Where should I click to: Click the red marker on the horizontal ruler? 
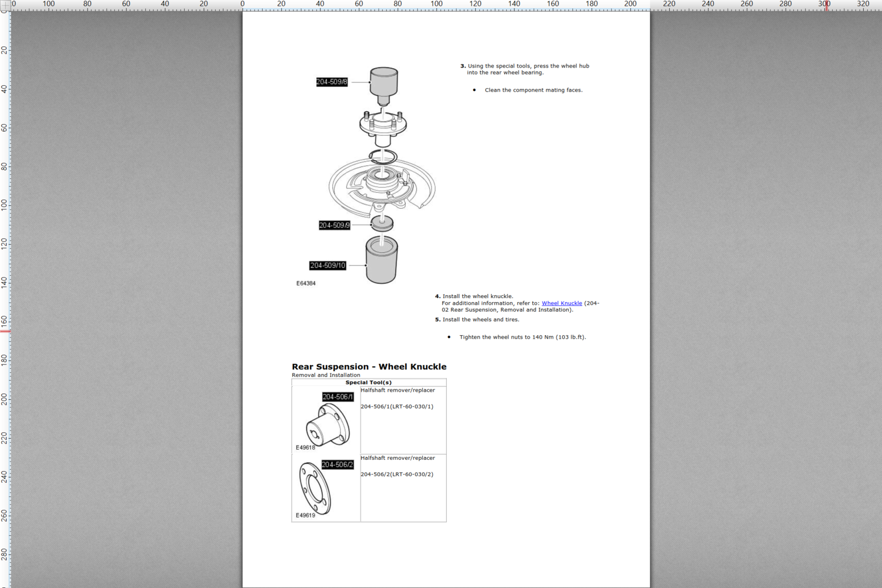click(x=826, y=5)
